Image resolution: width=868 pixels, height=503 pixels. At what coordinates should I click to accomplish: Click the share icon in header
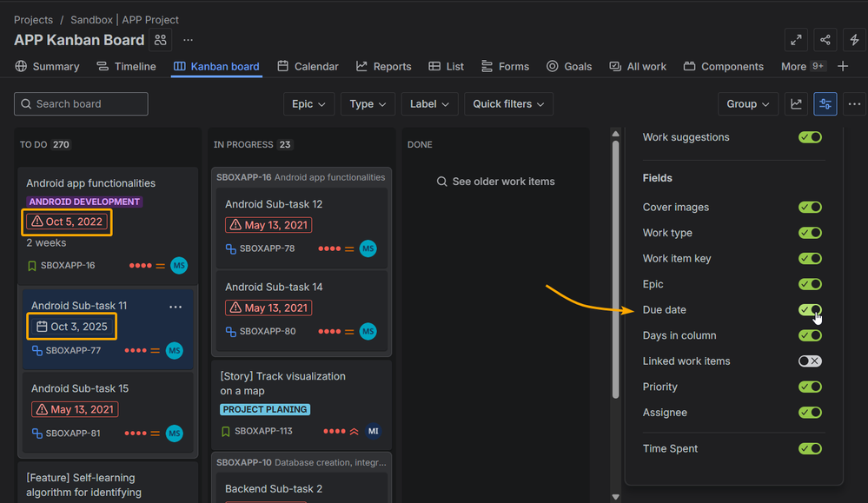(825, 40)
